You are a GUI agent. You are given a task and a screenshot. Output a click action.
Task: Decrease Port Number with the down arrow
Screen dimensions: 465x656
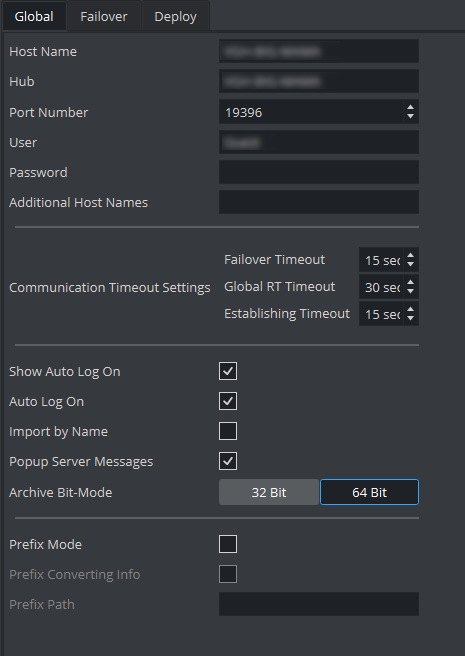click(410, 116)
